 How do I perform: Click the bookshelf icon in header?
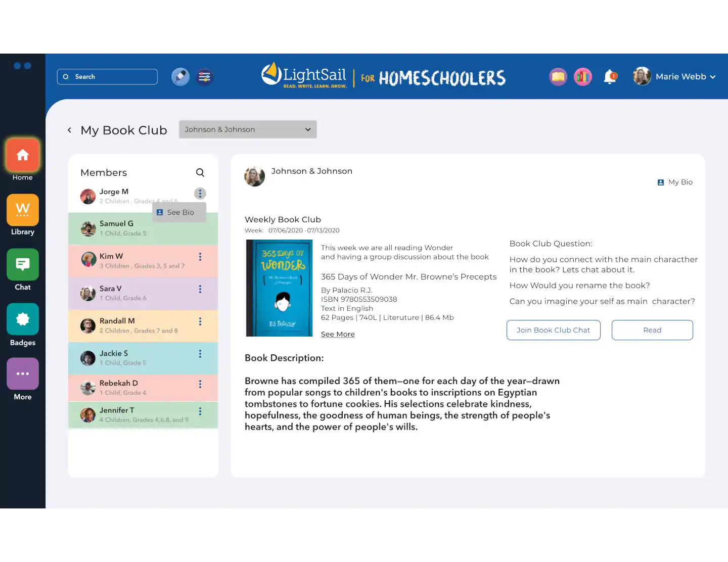[x=583, y=77]
